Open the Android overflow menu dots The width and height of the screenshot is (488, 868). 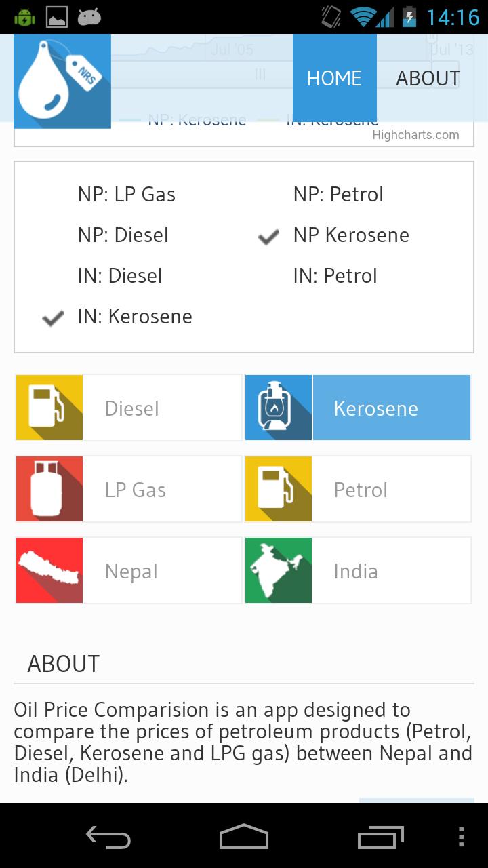coord(462,837)
